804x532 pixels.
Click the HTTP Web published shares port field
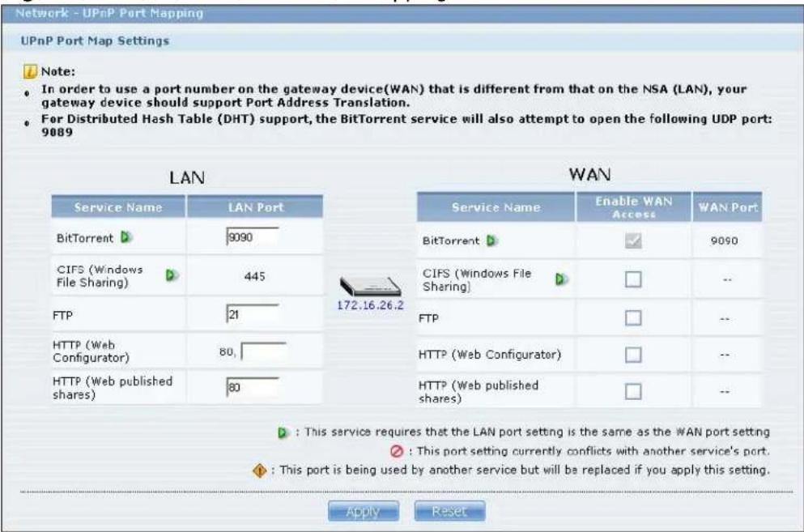[x=253, y=387]
